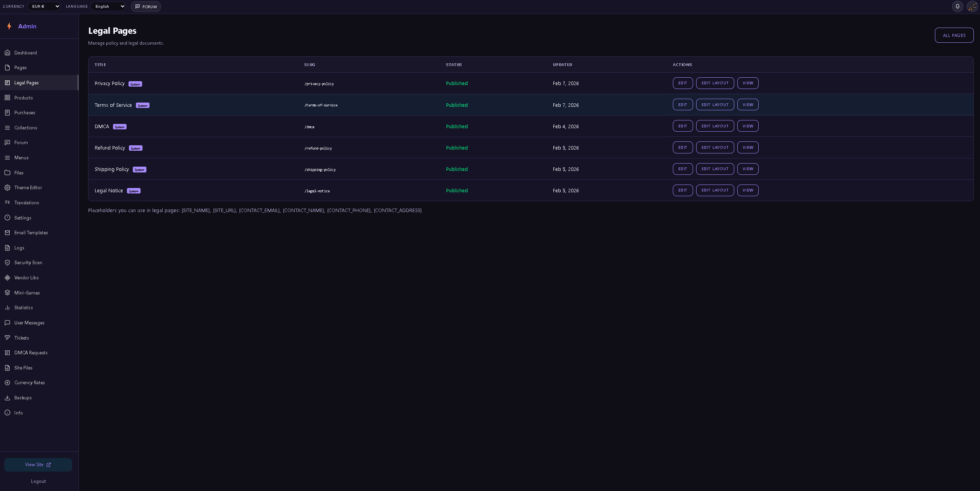Open the Collections menu entry

[x=25, y=127]
